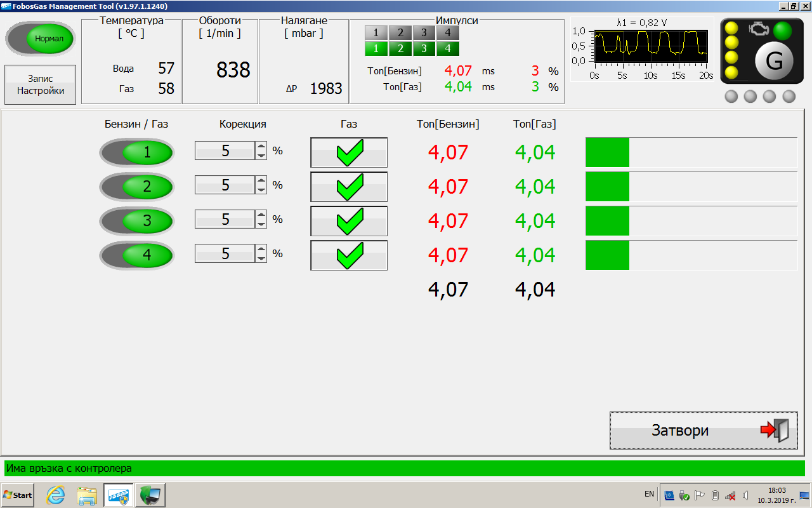Image resolution: width=812 pixels, height=508 pixels.
Task: Increase correction percent for cylinder 1
Action: pyautogui.click(x=261, y=147)
